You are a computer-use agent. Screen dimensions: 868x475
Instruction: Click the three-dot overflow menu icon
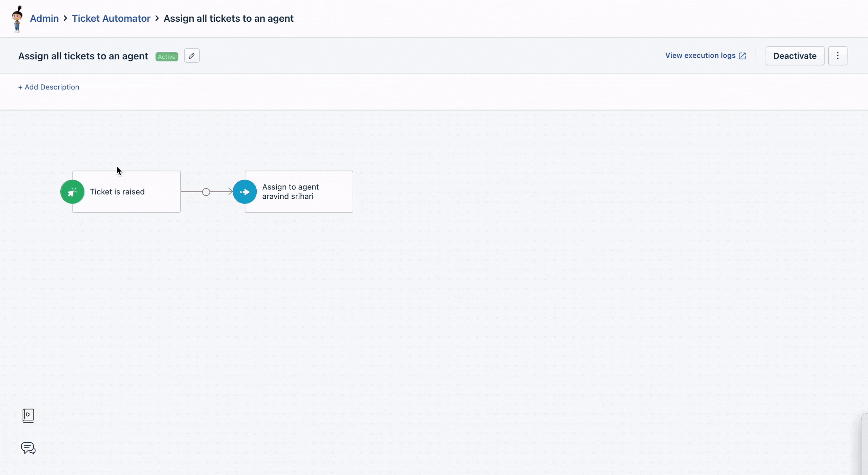pyautogui.click(x=837, y=56)
